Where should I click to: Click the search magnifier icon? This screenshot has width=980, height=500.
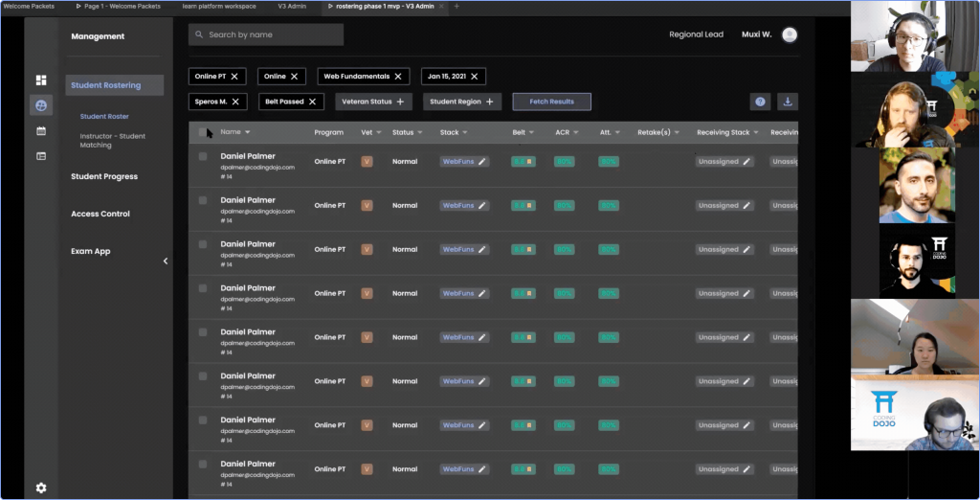199,34
